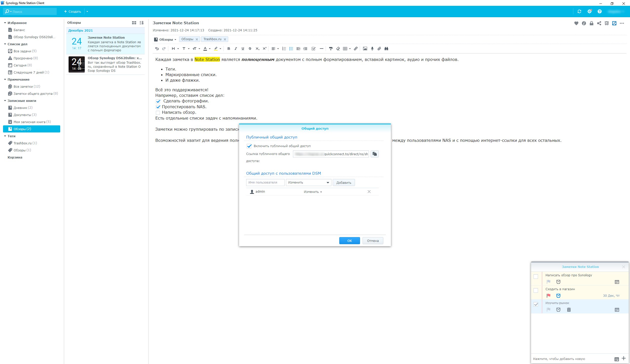The height and width of the screenshot is (364, 630).
Task: Open the font size dropdown
Action: tap(196, 49)
